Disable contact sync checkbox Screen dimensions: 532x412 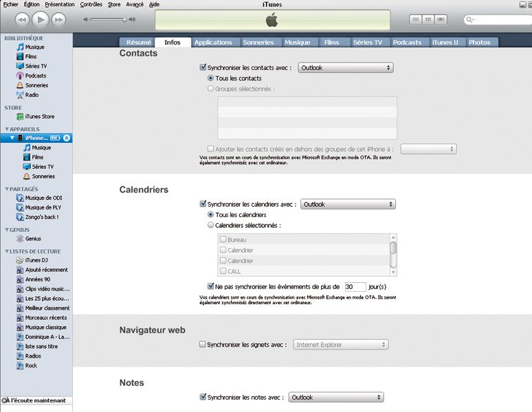pyautogui.click(x=203, y=68)
